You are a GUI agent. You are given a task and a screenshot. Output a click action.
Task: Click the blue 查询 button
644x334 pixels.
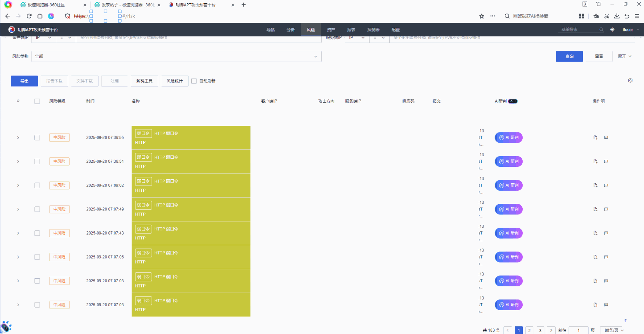(569, 56)
